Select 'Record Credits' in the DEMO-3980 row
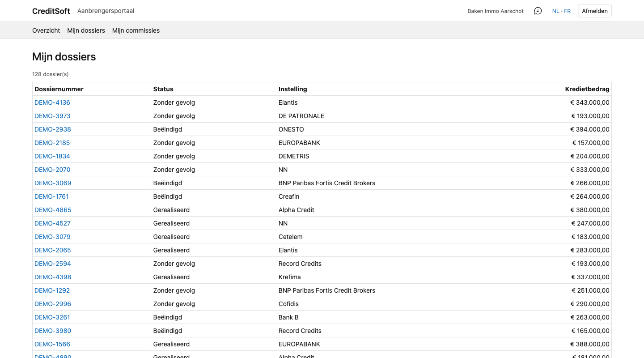This screenshot has height=358, width=644. [x=300, y=331]
